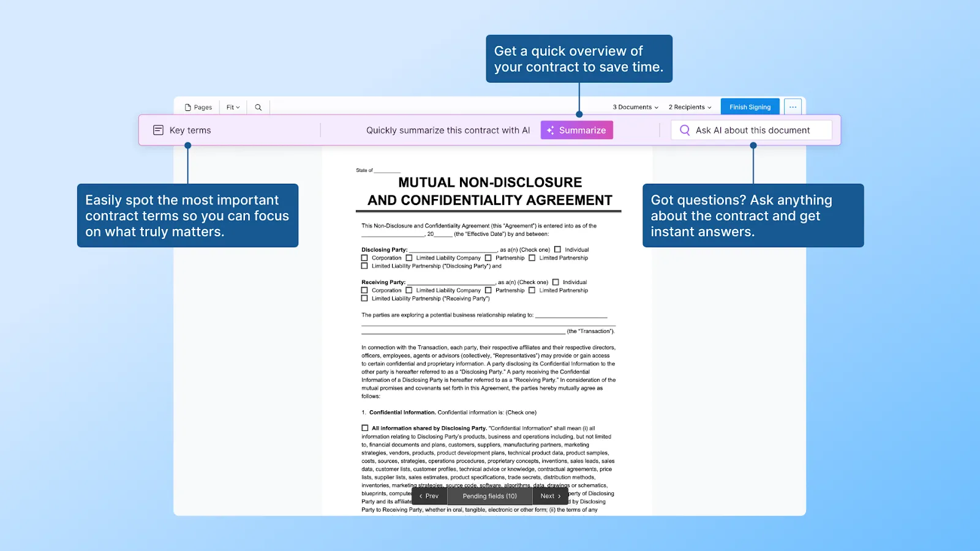
Task: Go to next pending field with Next
Action: (x=550, y=496)
